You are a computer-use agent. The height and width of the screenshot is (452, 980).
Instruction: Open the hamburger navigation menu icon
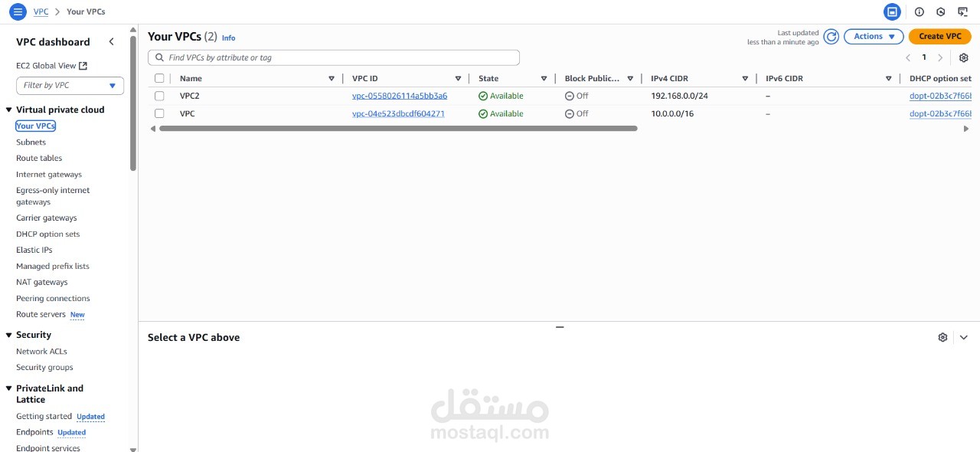coord(18,12)
